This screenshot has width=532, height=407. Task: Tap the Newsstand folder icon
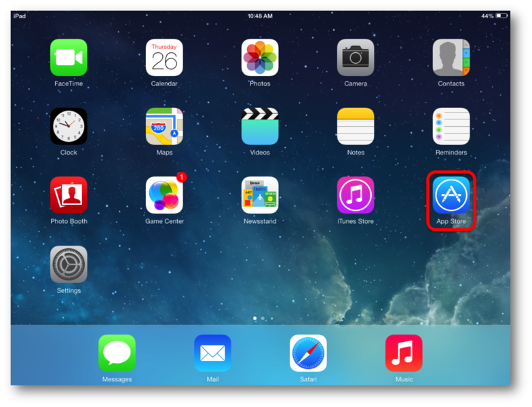click(x=260, y=195)
